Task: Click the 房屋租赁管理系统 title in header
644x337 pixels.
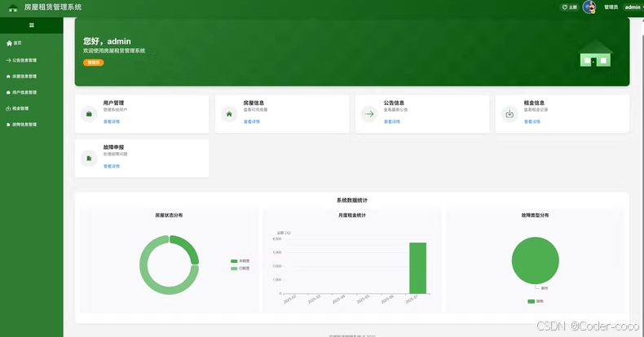Action: (x=53, y=7)
